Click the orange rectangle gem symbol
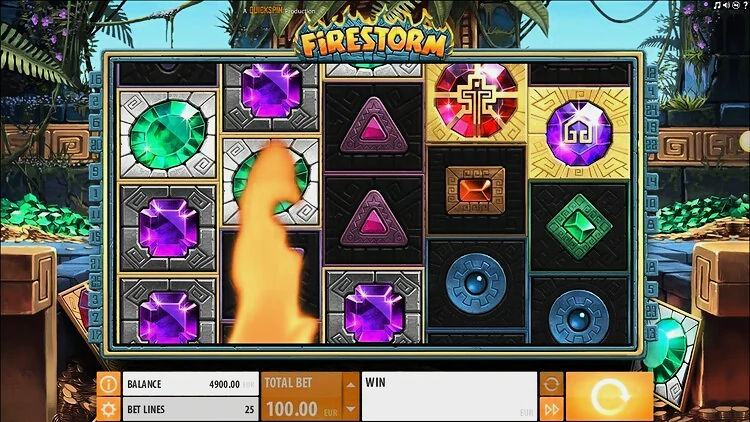 475,190
